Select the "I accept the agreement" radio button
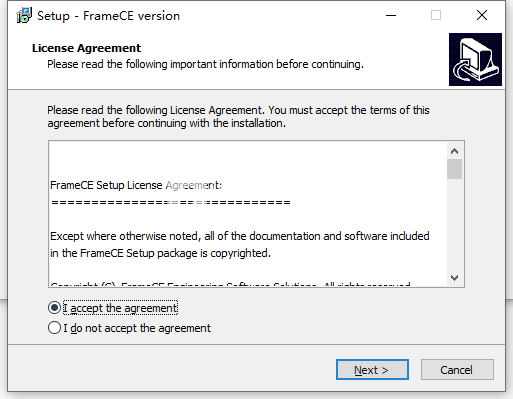This screenshot has width=513, height=399. point(54,308)
